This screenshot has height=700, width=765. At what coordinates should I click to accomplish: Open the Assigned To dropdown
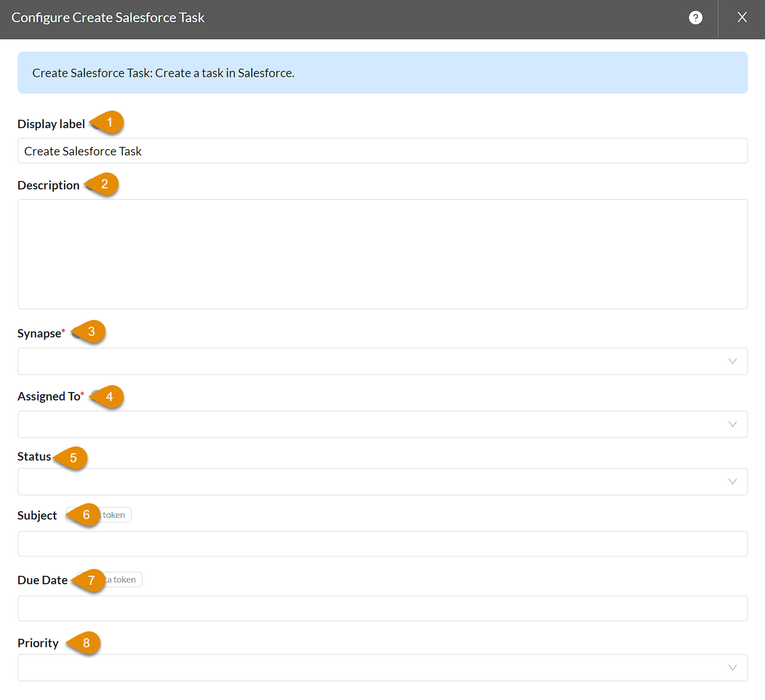point(382,424)
